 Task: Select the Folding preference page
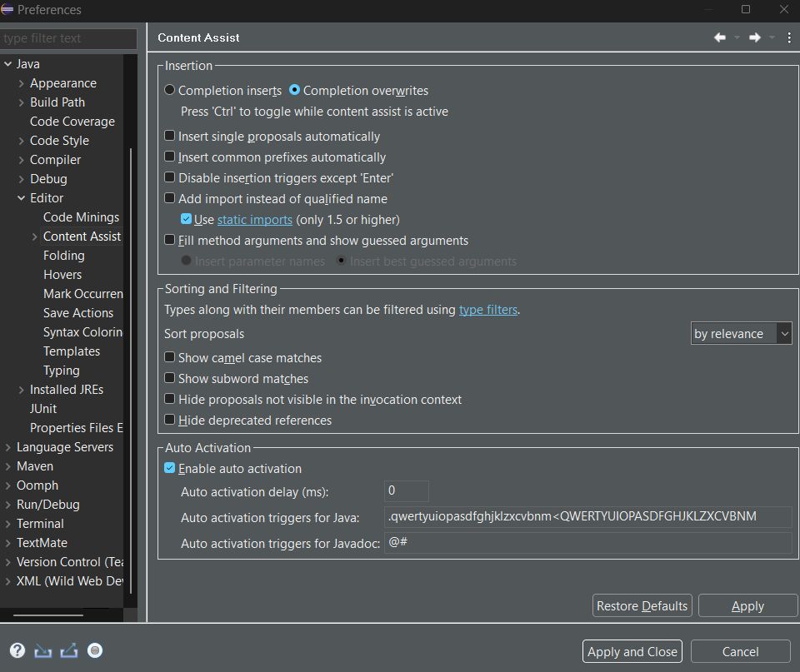coord(64,256)
